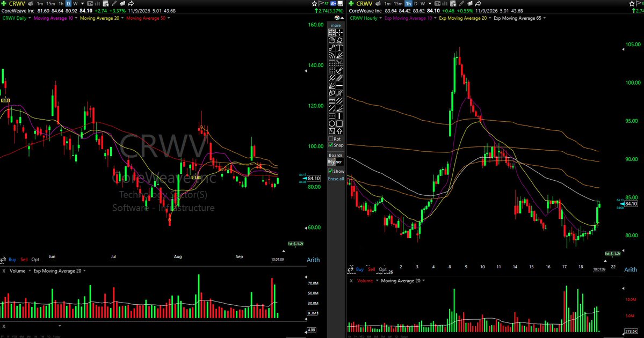Screen dimensions: 644x338
Task: Select the vertical line drawing tool
Action: click(339, 116)
